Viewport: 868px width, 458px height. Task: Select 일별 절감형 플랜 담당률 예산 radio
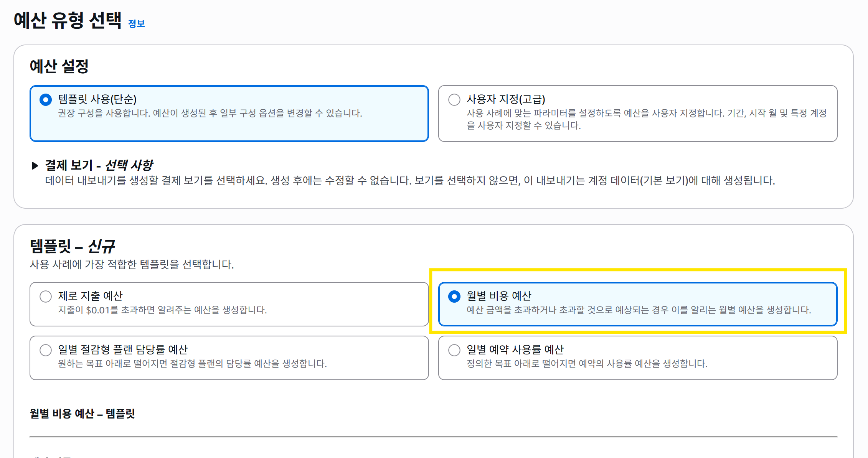point(46,350)
